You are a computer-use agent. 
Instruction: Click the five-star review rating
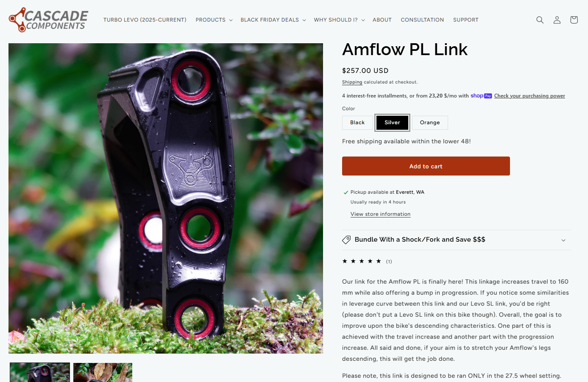coord(362,261)
